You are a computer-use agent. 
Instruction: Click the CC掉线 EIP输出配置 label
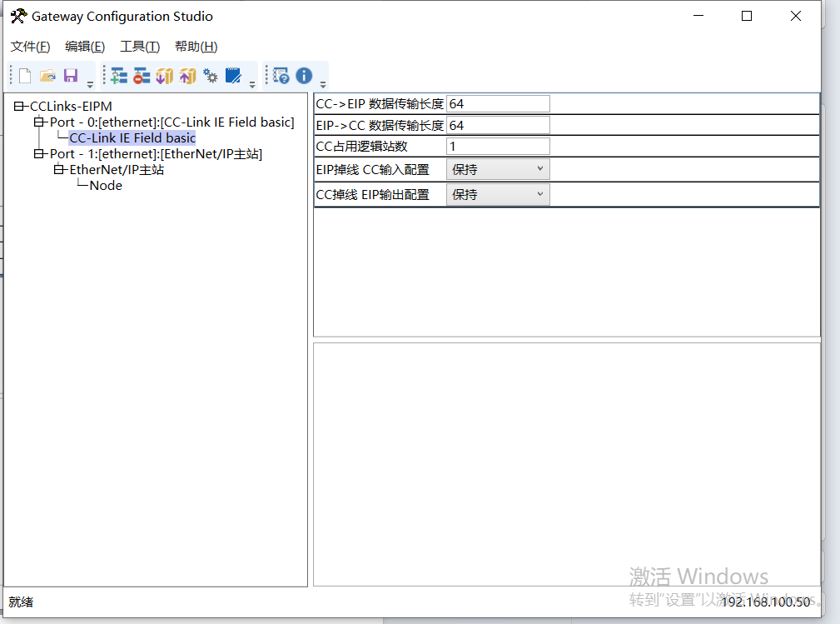(x=373, y=195)
